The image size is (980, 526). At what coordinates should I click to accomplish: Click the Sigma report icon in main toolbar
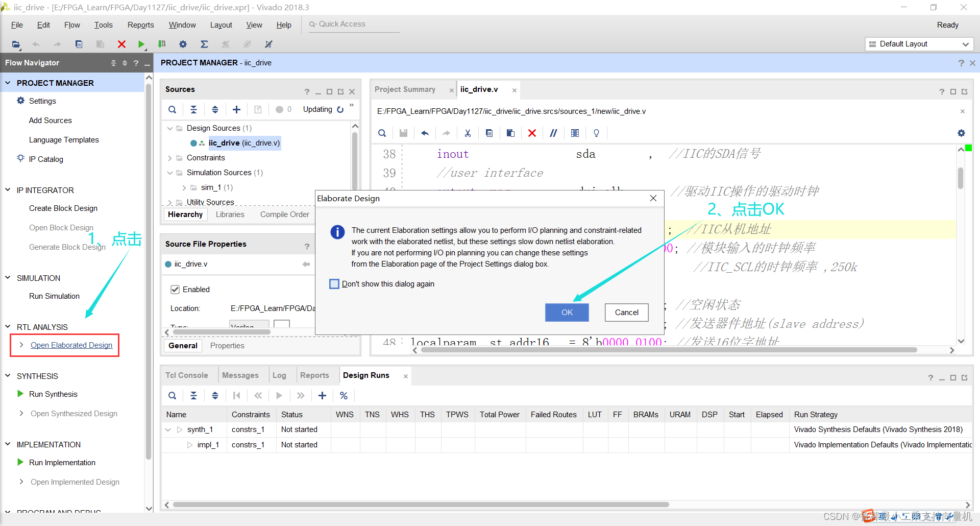(x=204, y=44)
